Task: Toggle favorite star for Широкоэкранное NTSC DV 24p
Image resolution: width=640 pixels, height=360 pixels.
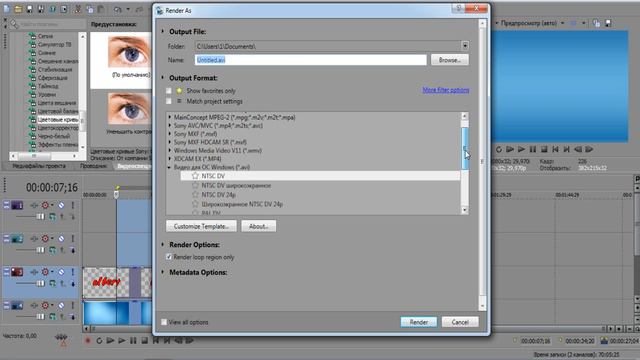Action: pos(195,204)
